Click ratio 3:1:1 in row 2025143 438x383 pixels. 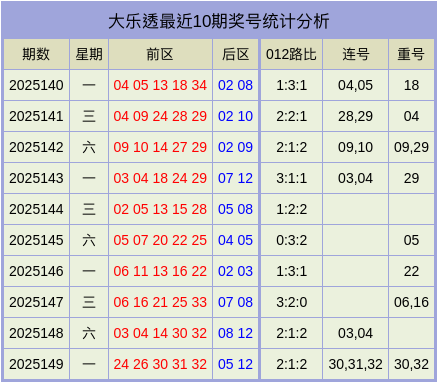coord(291,178)
